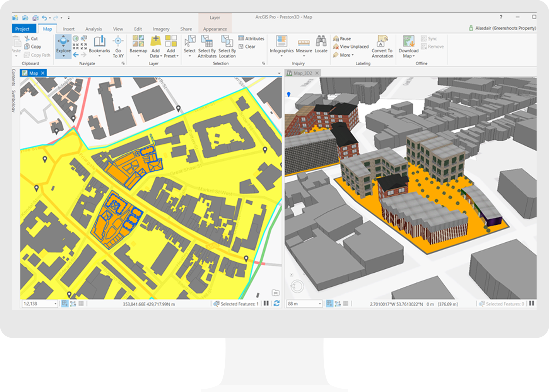Open the Navigate group dialog launcher
Viewport: 549px width, 392px height.
123,63
